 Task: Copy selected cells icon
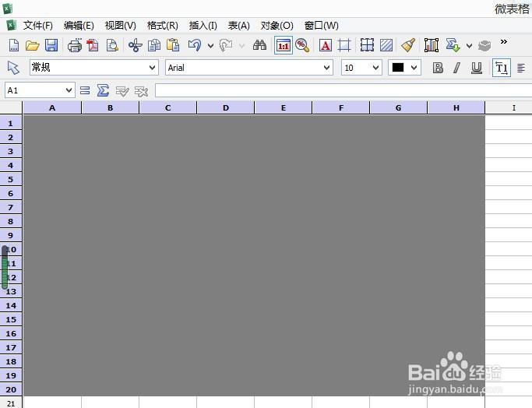tap(154, 45)
